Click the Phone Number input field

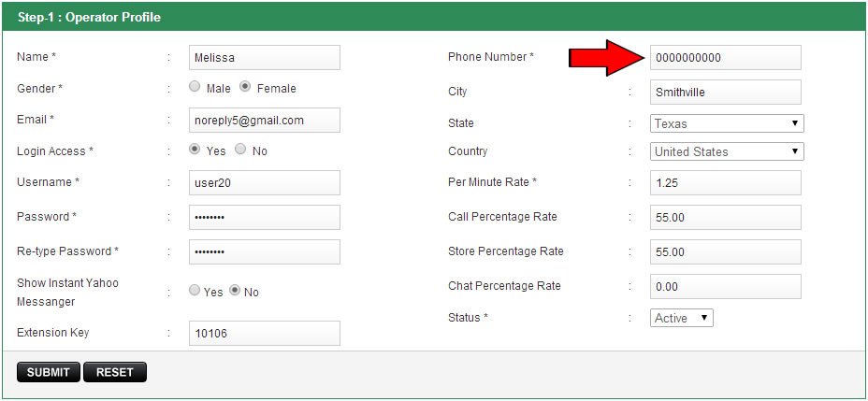point(725,57)
